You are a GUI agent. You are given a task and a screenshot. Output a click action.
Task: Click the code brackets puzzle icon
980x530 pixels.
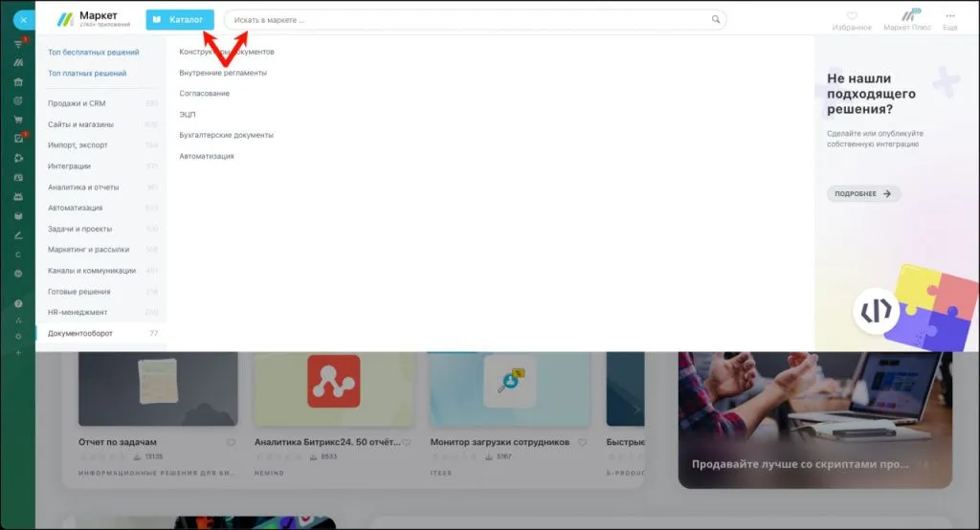click(x=875, y=310)
